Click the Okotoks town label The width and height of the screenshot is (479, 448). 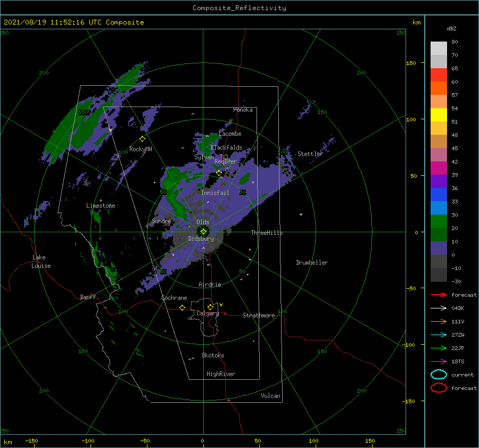(213, 355)
